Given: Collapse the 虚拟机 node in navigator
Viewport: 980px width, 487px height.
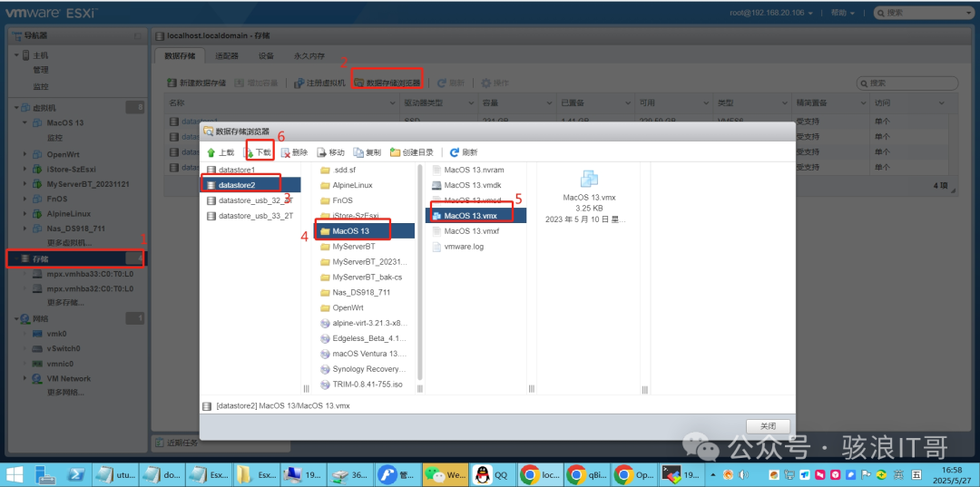Looking at the screenshot, I should [16, 108].
